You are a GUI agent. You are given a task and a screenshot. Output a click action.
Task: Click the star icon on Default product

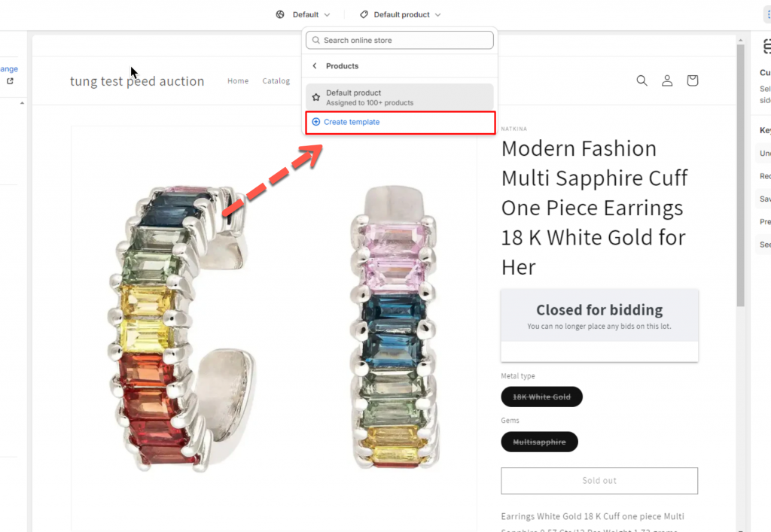click(316, 97)
